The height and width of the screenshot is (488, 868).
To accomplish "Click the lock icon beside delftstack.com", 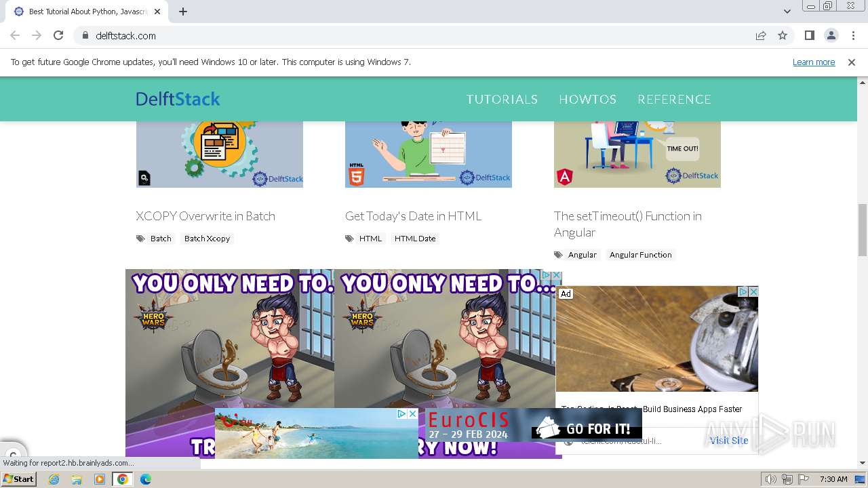I will tap(85, 35).
